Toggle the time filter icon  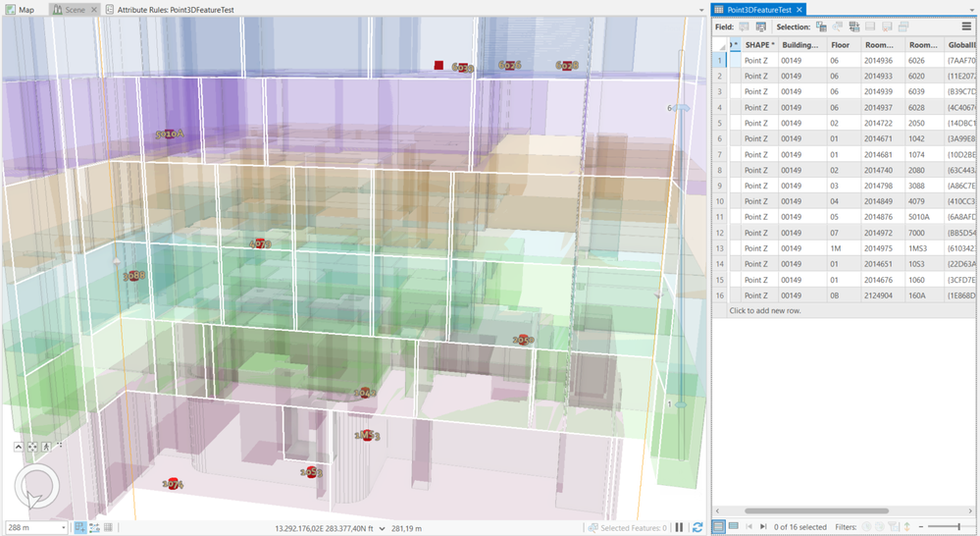(x=866, y=526)
